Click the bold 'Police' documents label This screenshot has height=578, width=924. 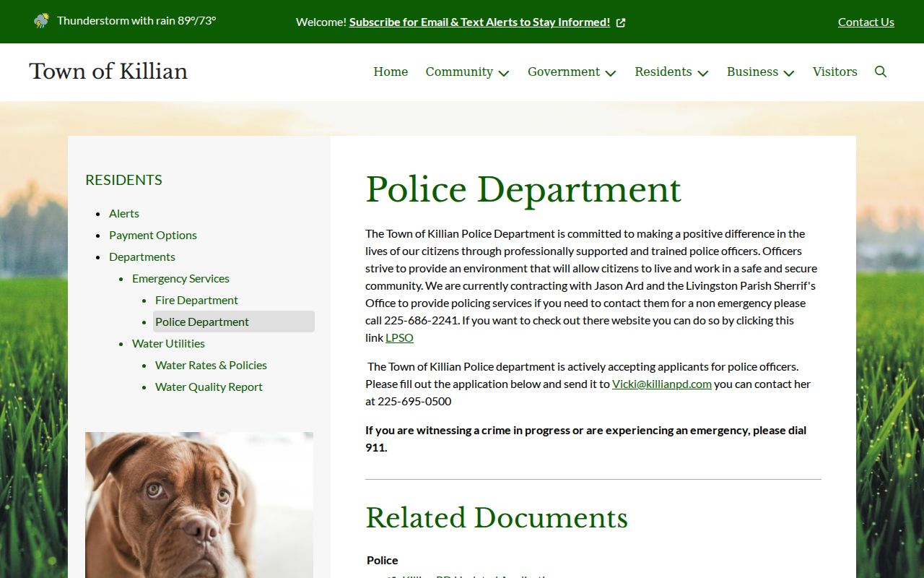coord(383,560)
